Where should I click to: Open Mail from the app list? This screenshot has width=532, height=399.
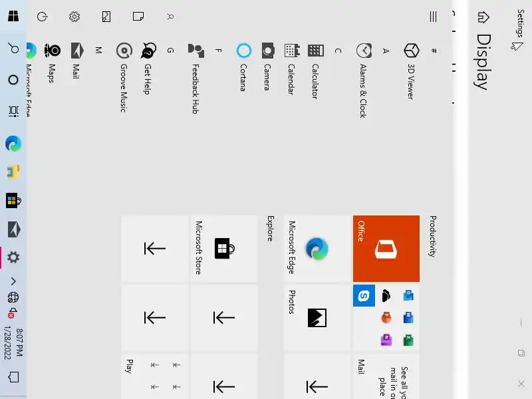76,61
